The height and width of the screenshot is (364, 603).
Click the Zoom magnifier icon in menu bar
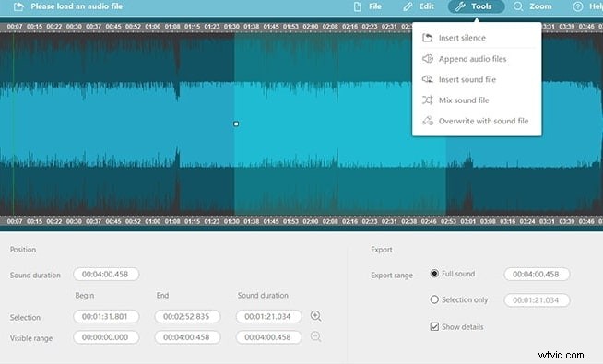click(518, 6)
